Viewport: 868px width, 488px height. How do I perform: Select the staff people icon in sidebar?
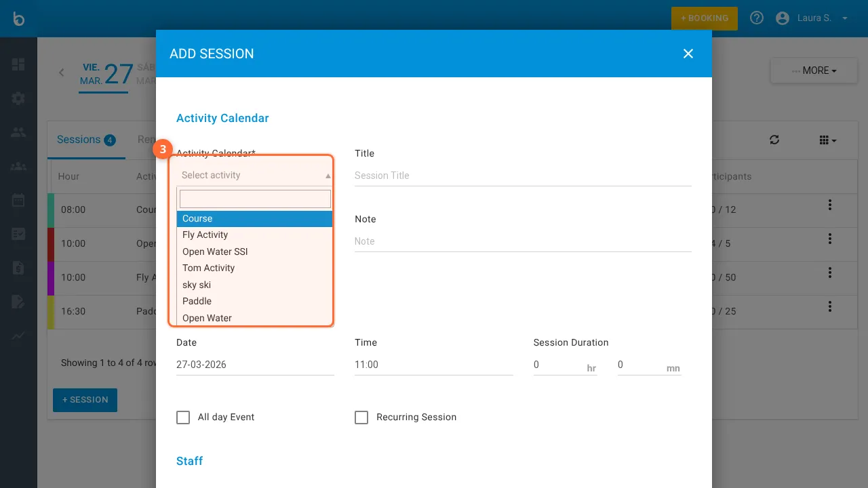coord(18,131)
